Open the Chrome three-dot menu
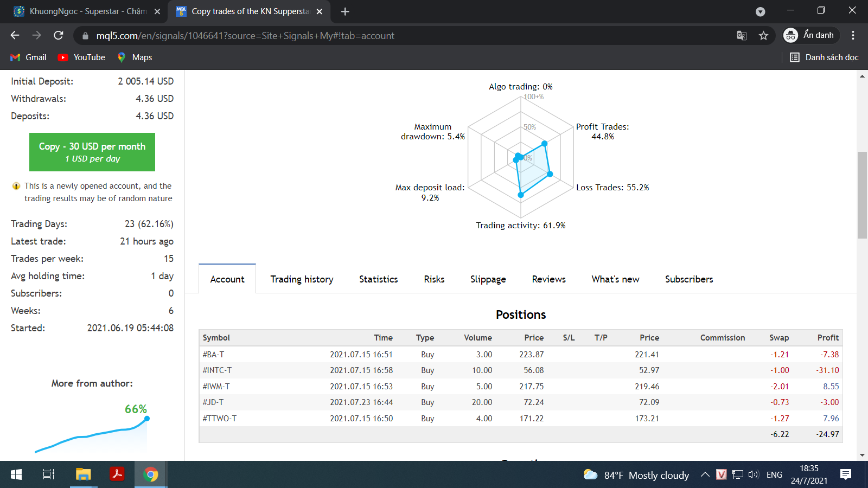The width and height of the screenshot is (868, 488). click(x=853, y=35)
